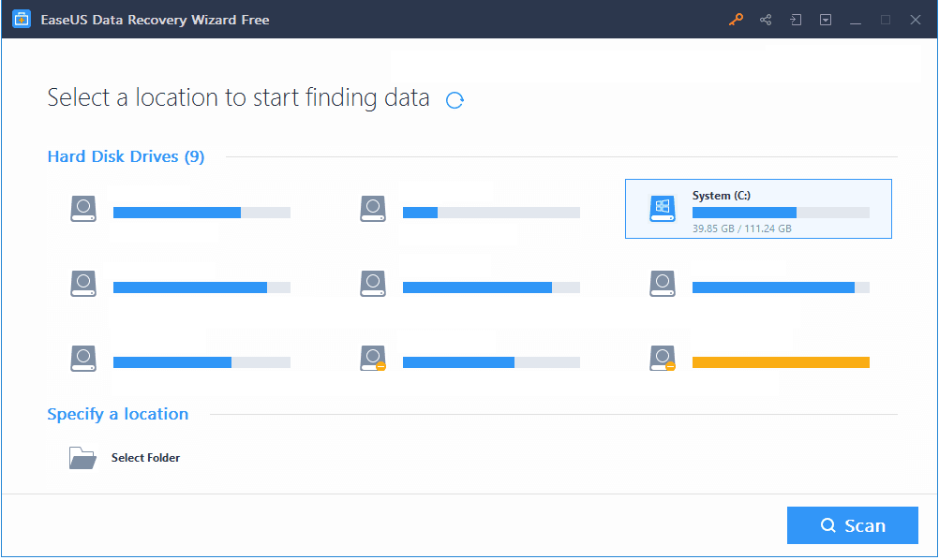Start scanning with the Scan button
The width and height of the screenshot is (939, 560).
pyautogui.click(x=852, y=525)
